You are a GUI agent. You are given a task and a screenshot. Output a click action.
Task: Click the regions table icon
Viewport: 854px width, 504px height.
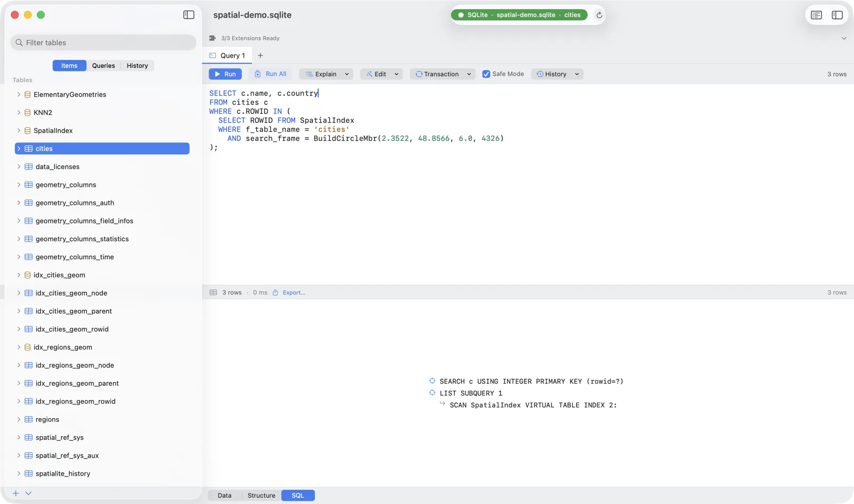[29, 420]
